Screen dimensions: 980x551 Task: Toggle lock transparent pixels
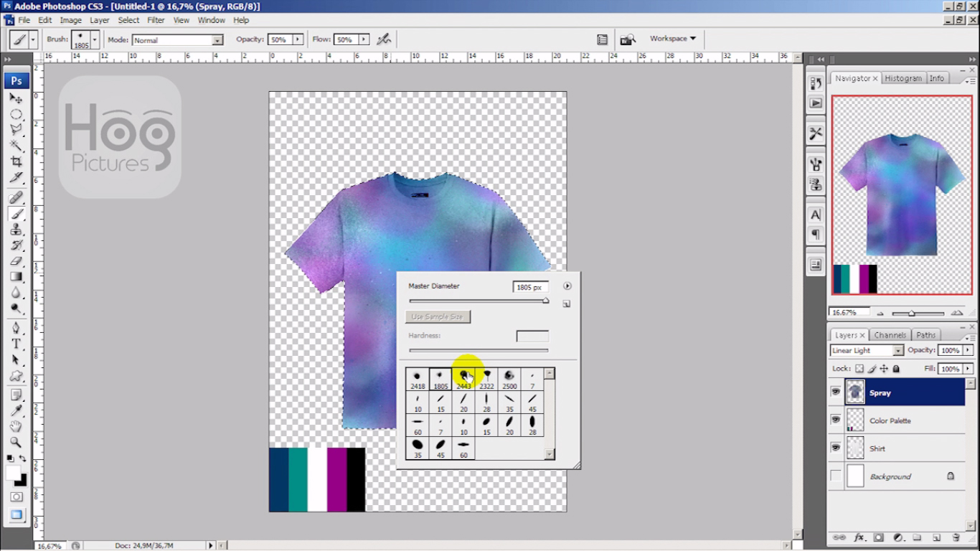coord(859,369)
